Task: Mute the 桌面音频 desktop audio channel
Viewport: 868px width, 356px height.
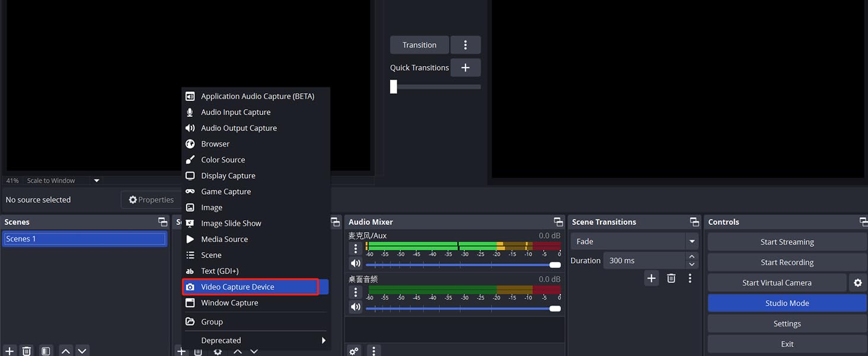Action: tap(356, 307)
